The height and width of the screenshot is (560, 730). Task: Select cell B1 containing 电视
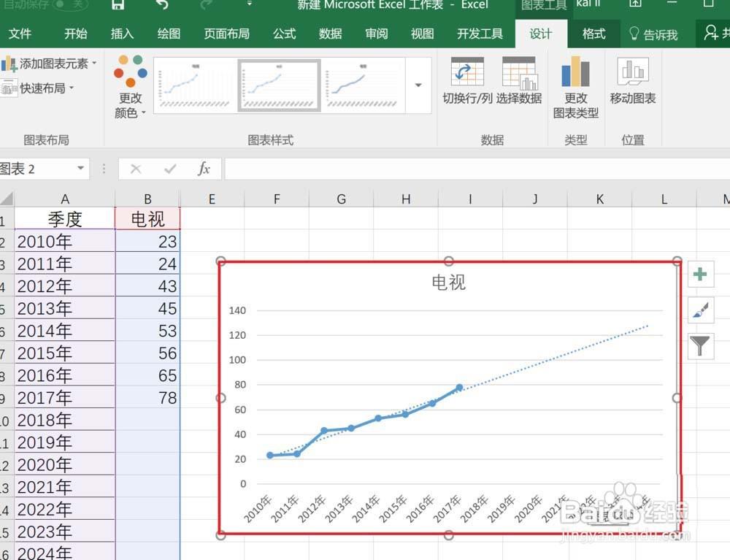pyautogui.click(x=147, y=219)
